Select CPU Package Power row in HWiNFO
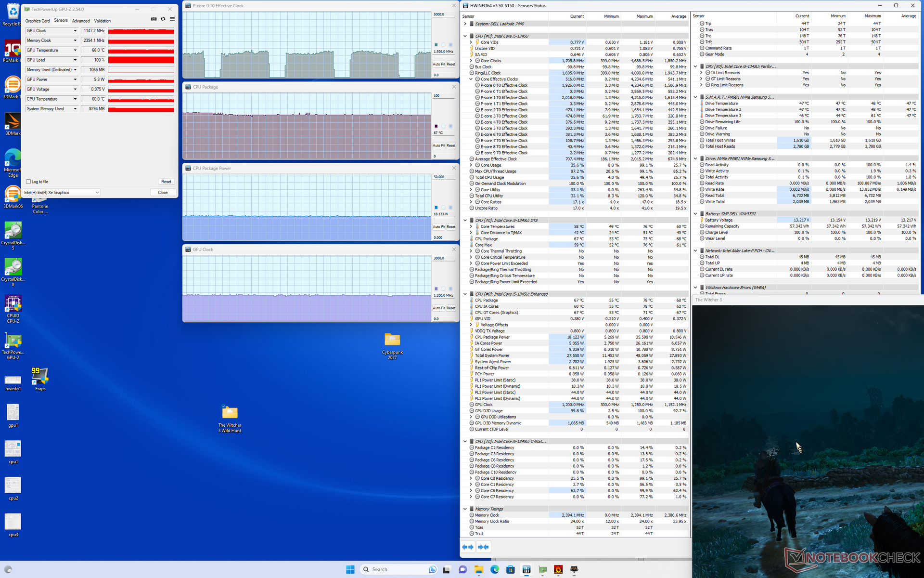This screenshot has height=578, width=924. (576, 337)
